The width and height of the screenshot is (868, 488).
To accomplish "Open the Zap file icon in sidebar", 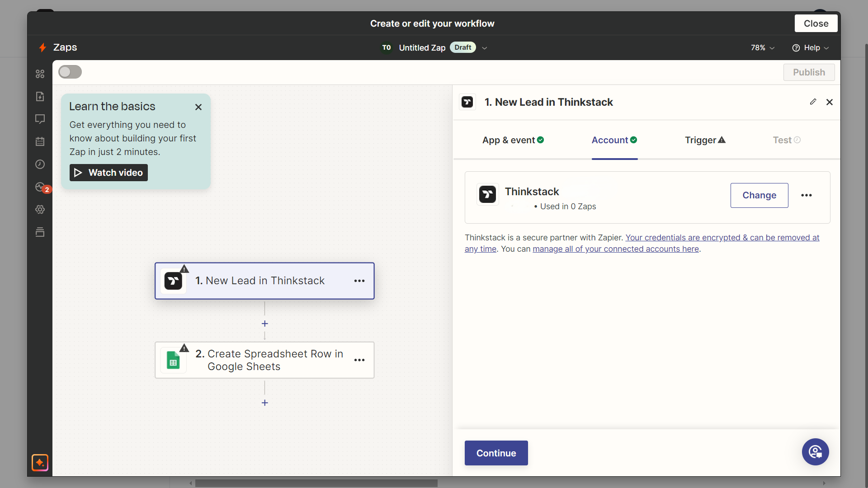I will pyautogui.click(x=40, y=96).
